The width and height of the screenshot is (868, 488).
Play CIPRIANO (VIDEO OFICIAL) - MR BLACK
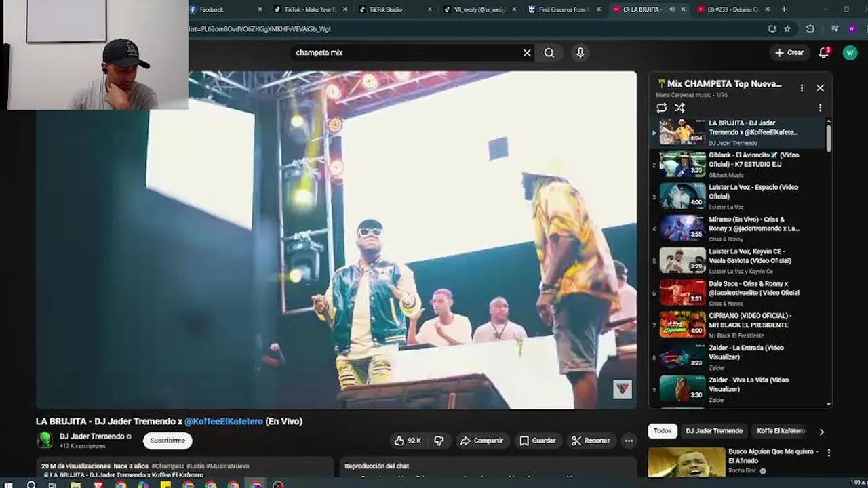pyautogui.click(x=738, y=325)
